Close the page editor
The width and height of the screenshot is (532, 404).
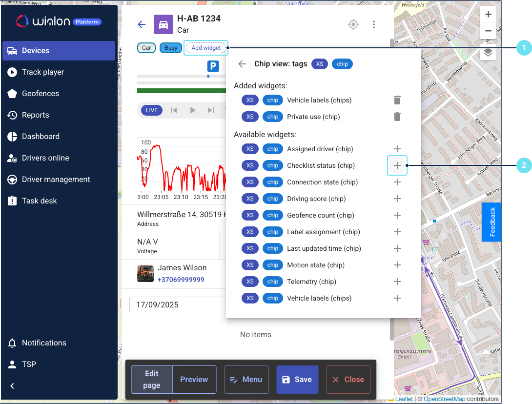pyautogui.click(x=348, y=379)
